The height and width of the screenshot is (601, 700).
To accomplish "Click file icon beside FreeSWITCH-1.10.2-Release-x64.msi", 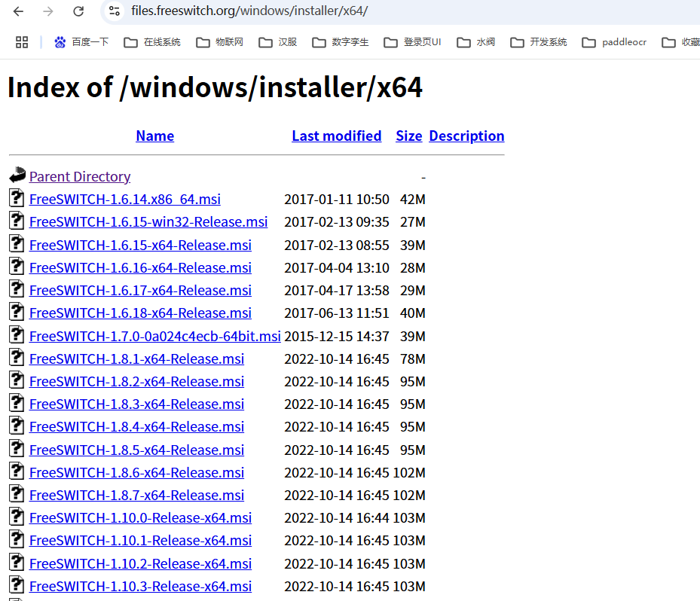I will (x=17, y=562).
